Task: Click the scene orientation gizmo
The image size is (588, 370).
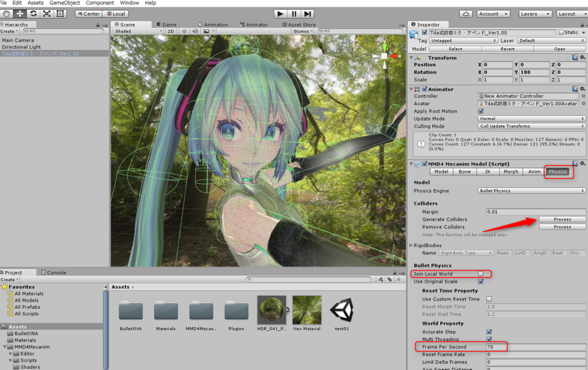Action: tap(384, 56)
